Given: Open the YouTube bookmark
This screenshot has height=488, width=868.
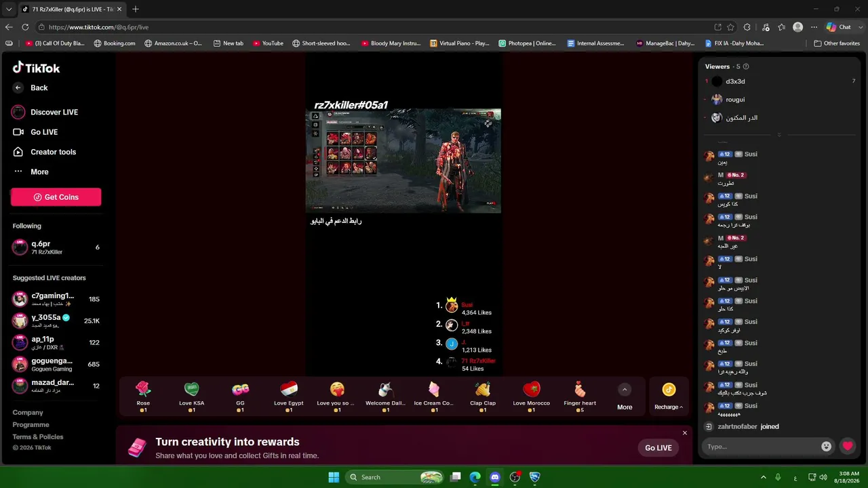Looking at the screenshot, I should coord(268,43).
